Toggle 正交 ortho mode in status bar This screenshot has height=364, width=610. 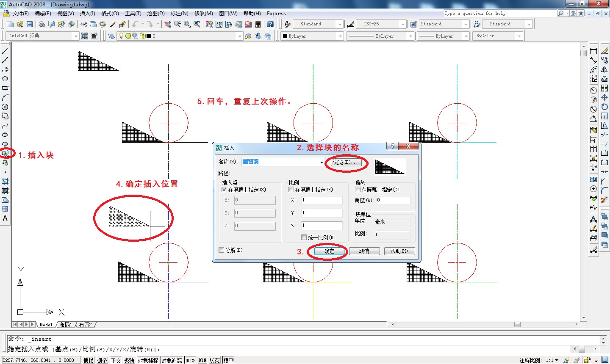pyautogui.click(x=116, y=360)
